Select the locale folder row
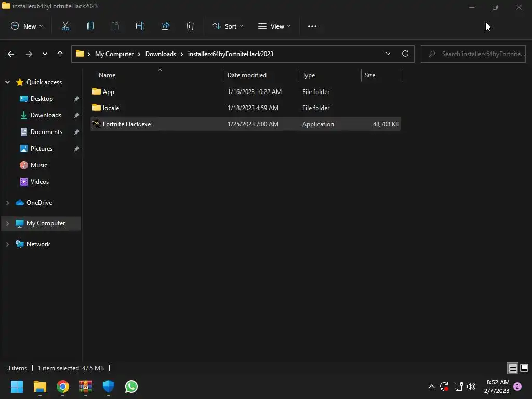532x399 pixels. (x=246, y=108)
